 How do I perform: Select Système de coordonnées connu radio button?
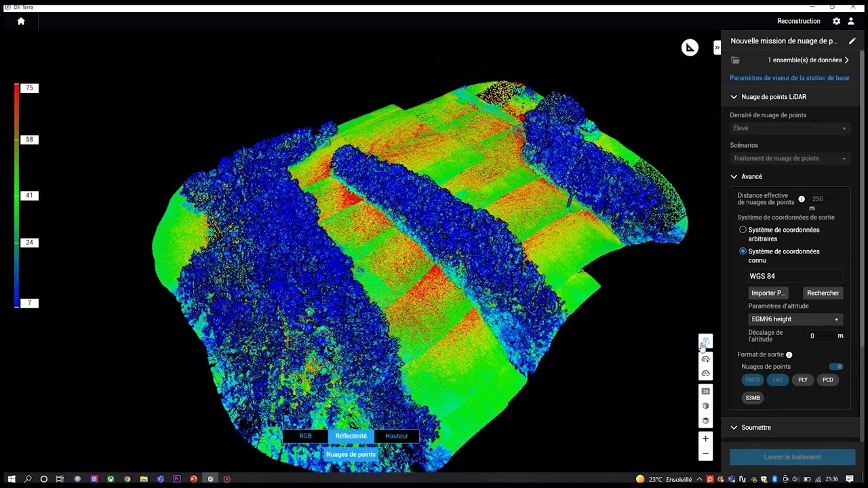point(743,251)
